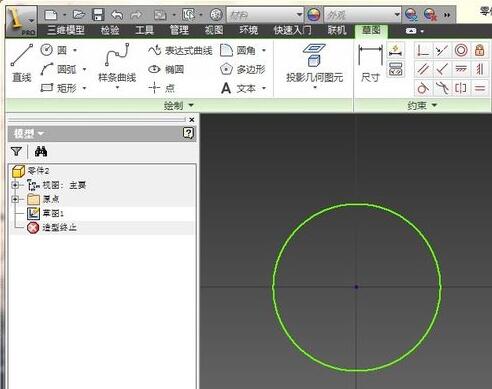This screenshot has height=389, width=492.
Task: Select the Ellipse (椭圆) tool
Action: click(166, 69)
